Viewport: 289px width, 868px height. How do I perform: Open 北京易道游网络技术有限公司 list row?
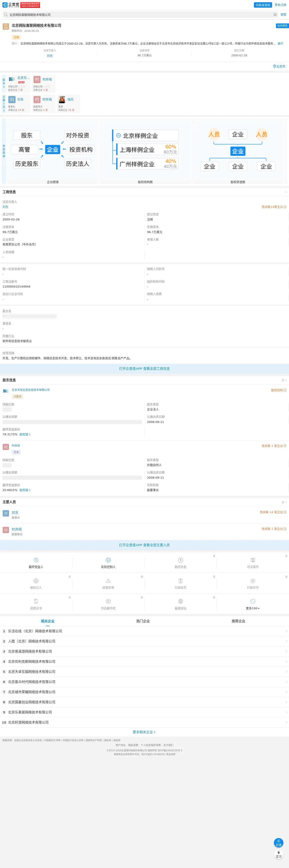tap(144, 651)
